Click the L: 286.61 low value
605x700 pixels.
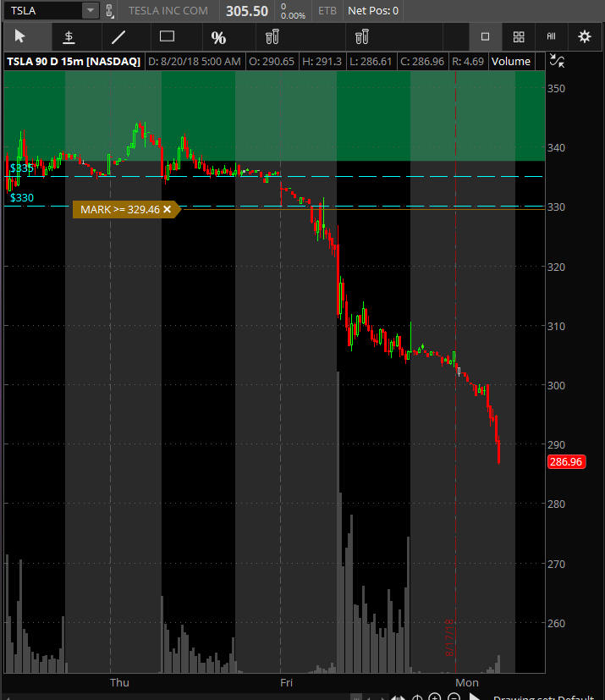coord(371,61)
